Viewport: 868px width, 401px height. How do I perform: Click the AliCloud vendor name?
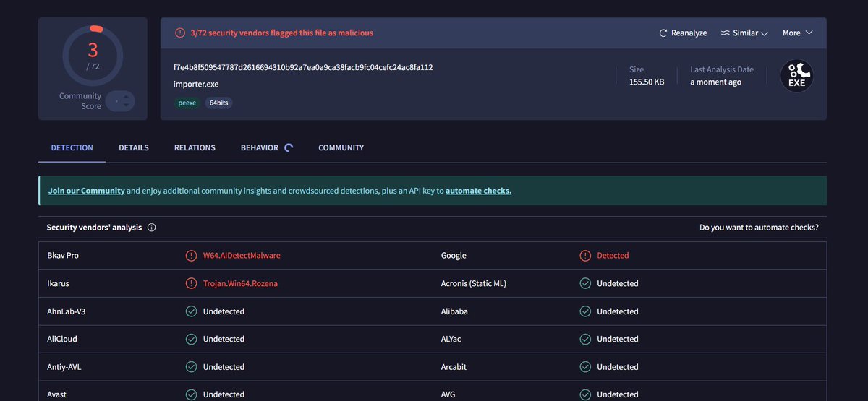point(62,339)
